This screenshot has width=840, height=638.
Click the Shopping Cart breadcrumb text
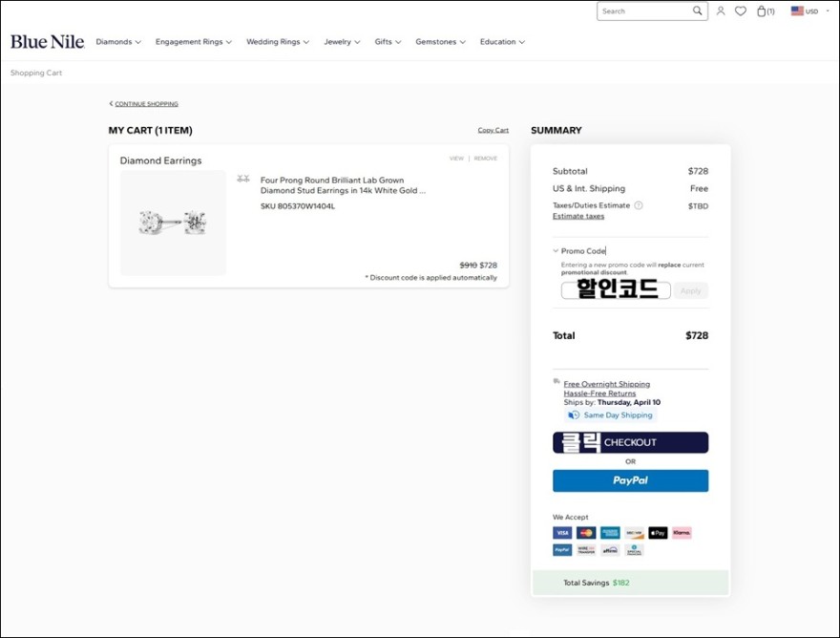click(36, 73)
